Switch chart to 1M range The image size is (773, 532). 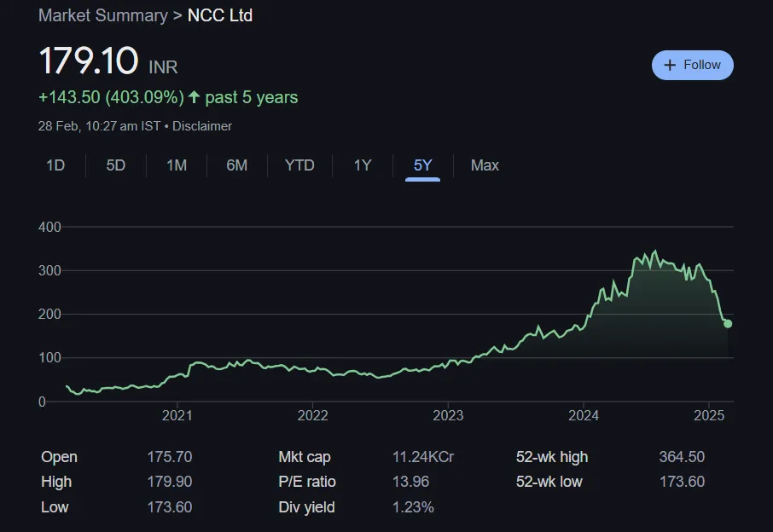[177, 165]
